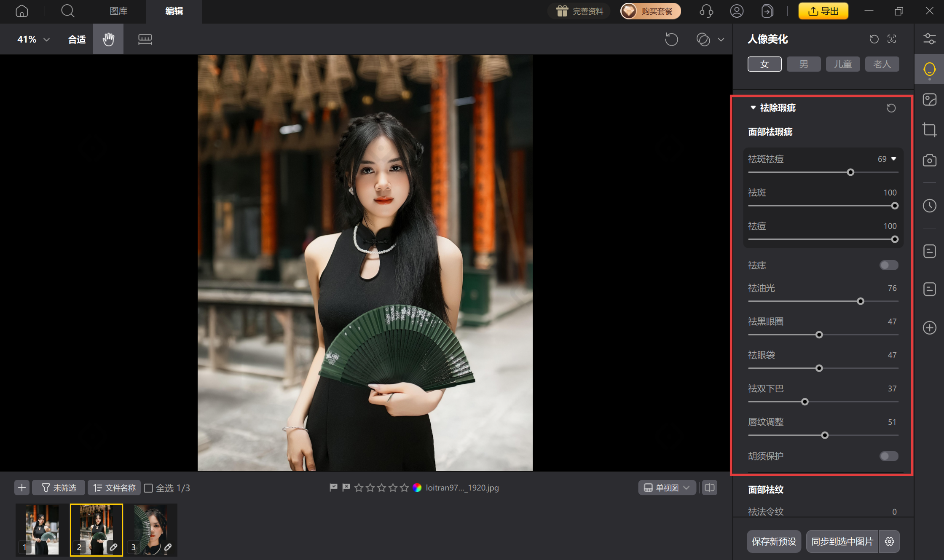944x560 pixels.
Task: Open the 单视图 view mode dropdown
Action: (x=667, y=488)
